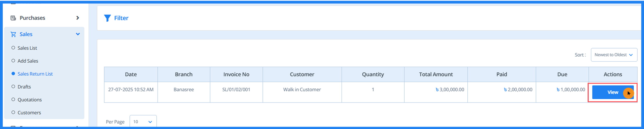Click the Filter heading link
Image resolution: width=644 pixels, height=129 pixels.
coord(121,18)
